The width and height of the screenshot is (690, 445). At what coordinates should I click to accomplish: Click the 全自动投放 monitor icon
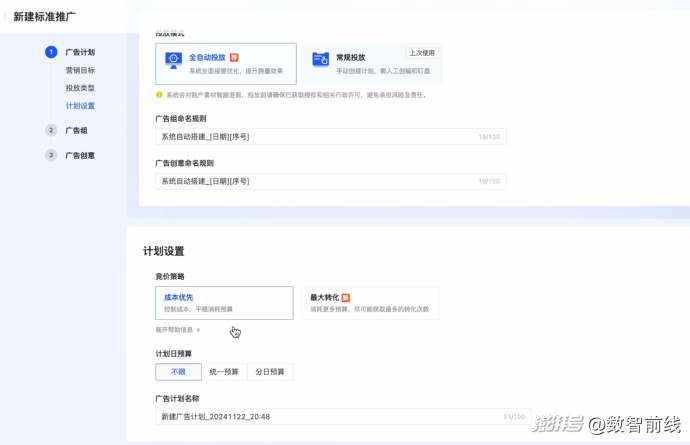coord(174,61)
